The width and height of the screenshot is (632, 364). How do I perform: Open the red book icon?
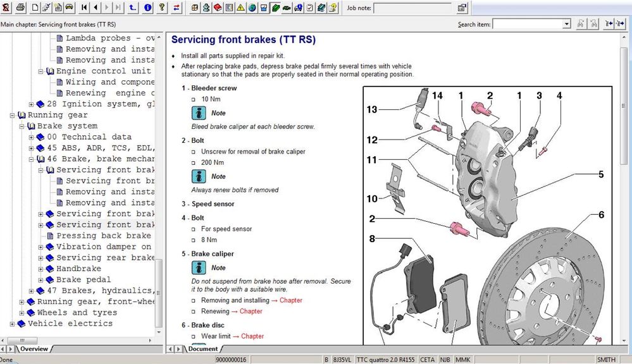[x=218, y=7]
